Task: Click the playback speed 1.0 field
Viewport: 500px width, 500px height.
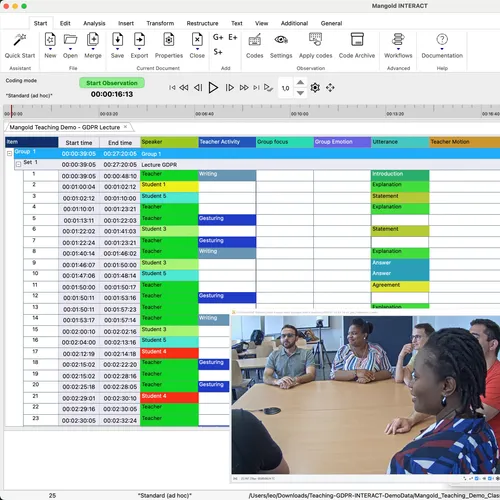Action: [286, 88]
